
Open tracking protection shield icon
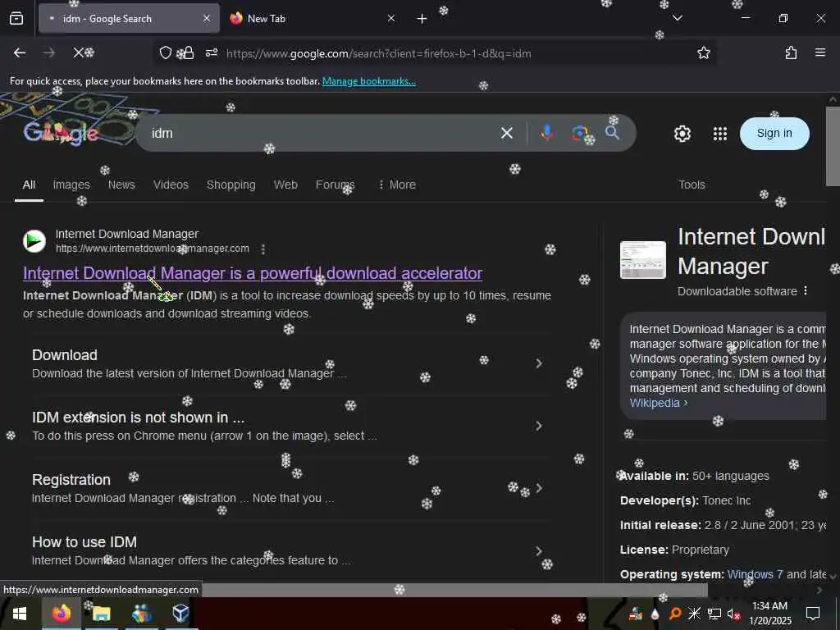tap(166, 52)
